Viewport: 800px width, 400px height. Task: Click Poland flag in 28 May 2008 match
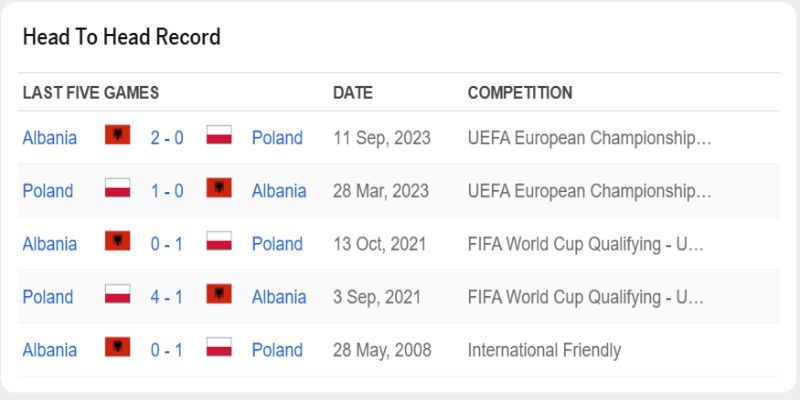[219, 348]
